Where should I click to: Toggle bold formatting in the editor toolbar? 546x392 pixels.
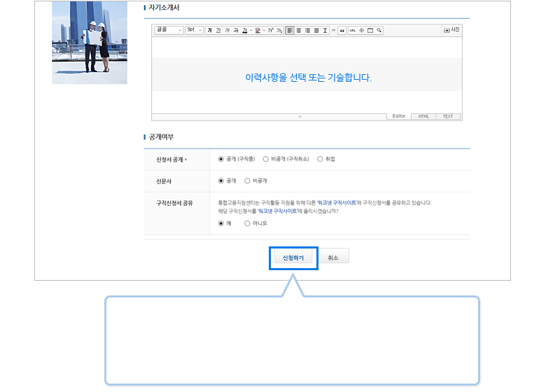[x=209, y=31]
